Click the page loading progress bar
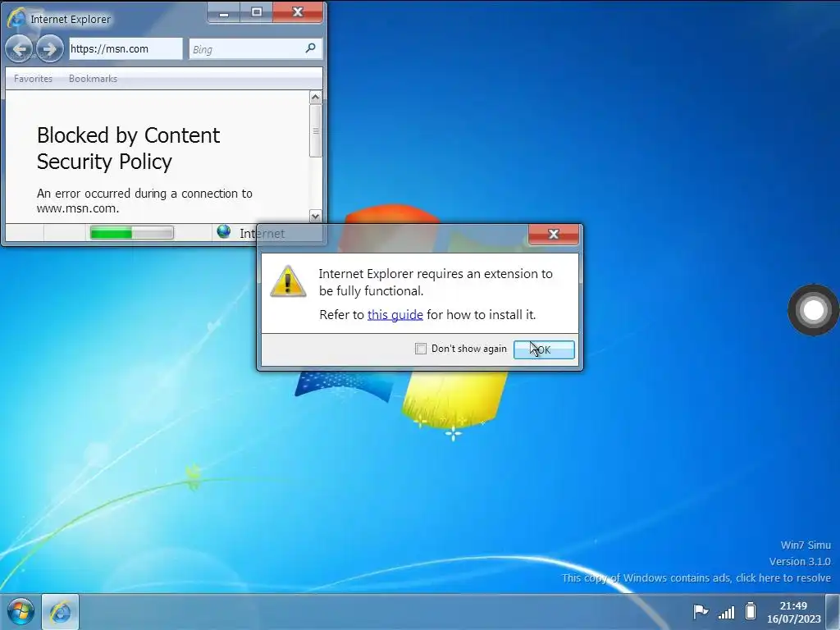The image size is (840, 630). 132,232
